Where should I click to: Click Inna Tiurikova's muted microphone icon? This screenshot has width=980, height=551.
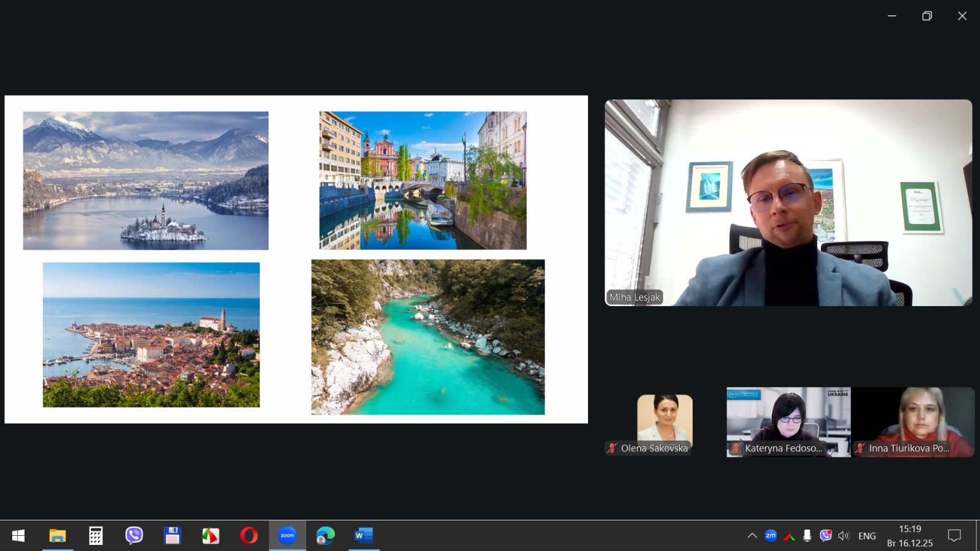[860, 448]
